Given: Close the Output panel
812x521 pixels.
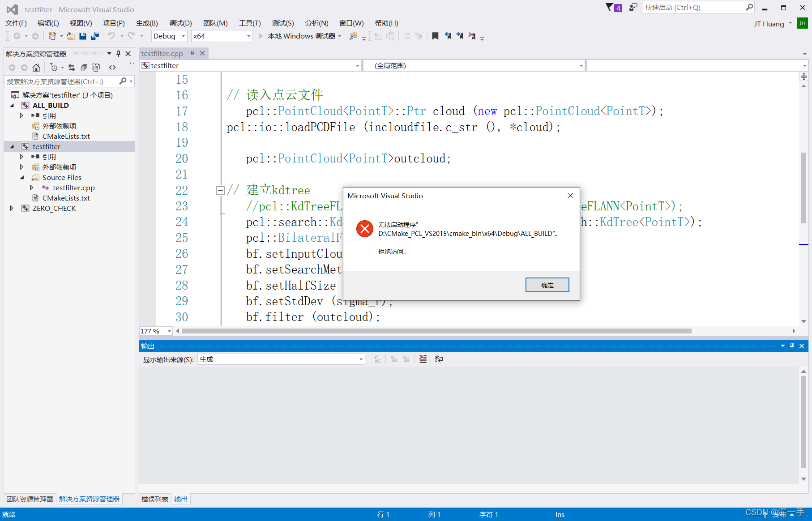Looking at the screenshot, I should coord(802,346).
